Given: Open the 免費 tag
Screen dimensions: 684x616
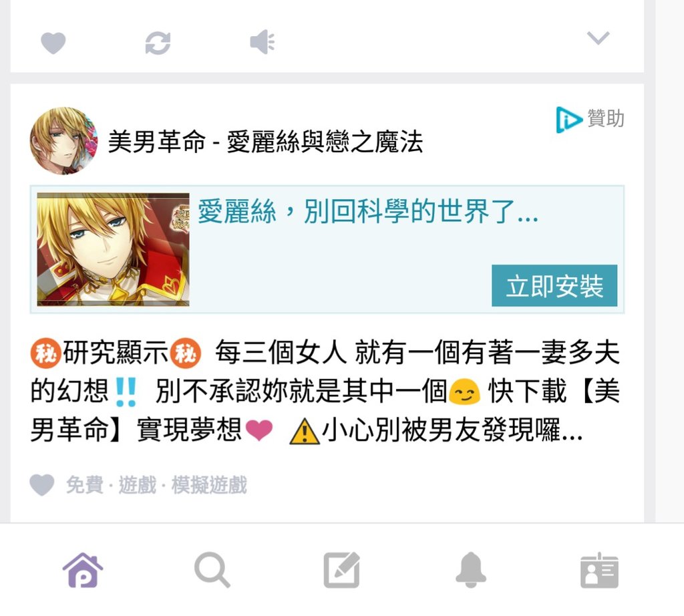Looking at the screenshot, I should tap(85, 485).
